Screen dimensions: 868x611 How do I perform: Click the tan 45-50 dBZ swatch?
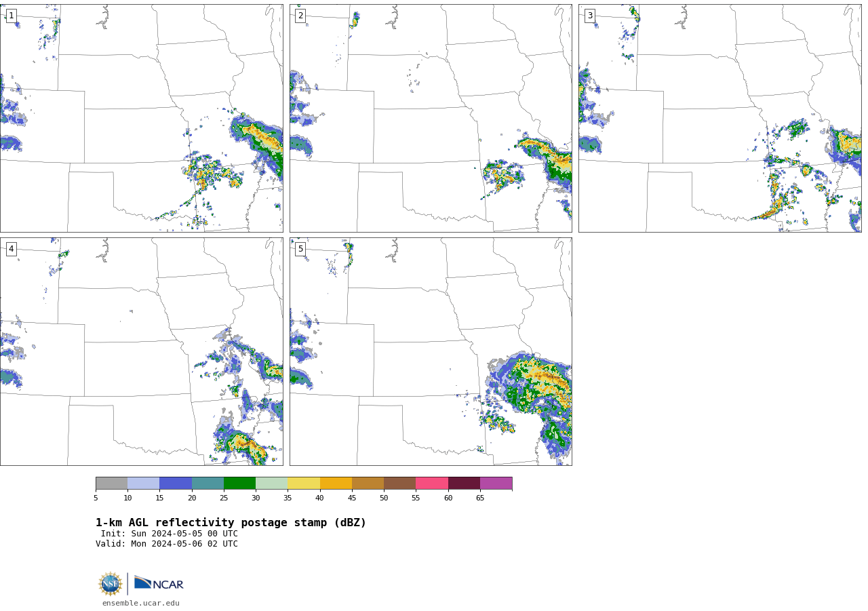[368, 483]
